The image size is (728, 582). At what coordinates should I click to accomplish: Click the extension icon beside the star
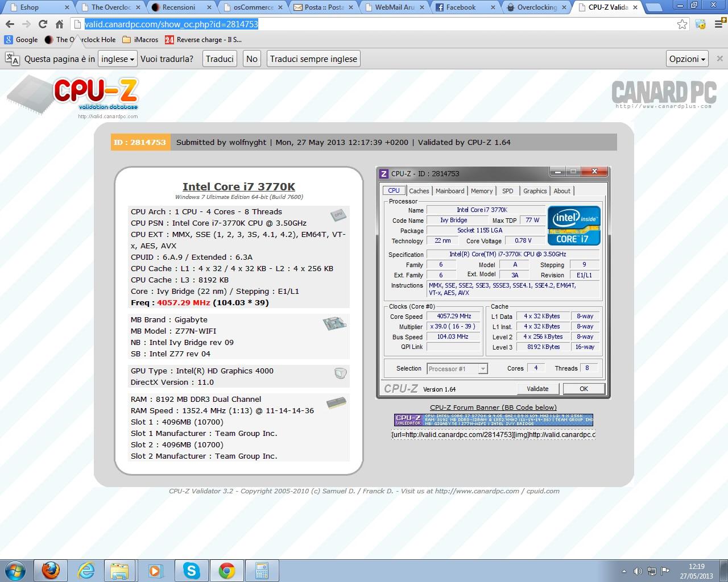[701, 24]
